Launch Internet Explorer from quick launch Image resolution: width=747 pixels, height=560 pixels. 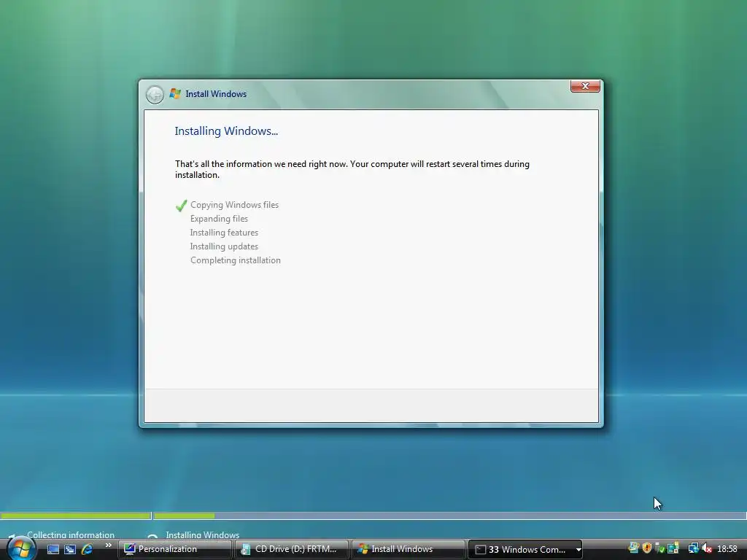(x=87, y=550)
